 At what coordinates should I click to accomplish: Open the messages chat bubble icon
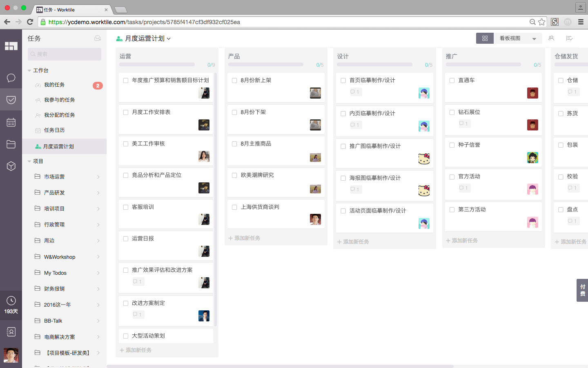click(11, 78)
